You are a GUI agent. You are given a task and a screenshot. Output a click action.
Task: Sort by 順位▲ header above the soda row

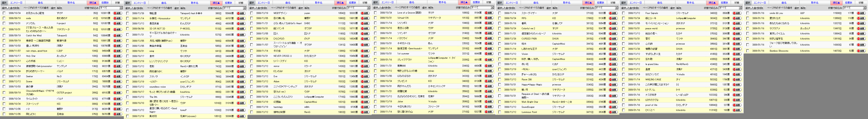click(x=93, y=3)
